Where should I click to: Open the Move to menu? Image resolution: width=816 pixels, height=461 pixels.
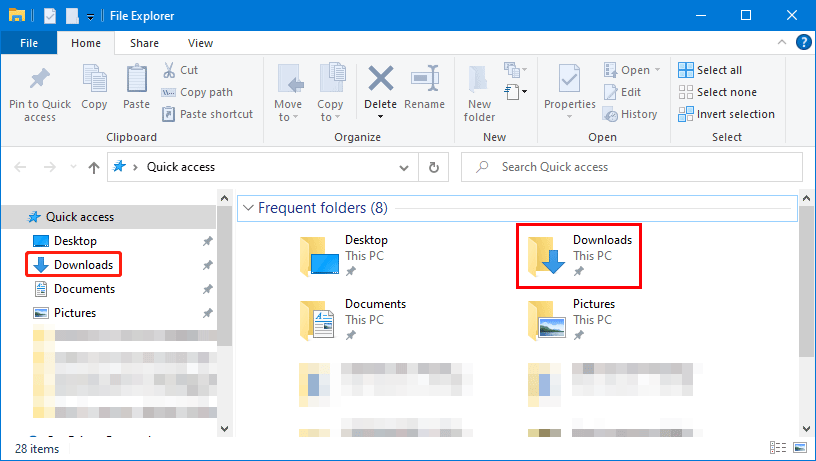(x=288, y=93)
